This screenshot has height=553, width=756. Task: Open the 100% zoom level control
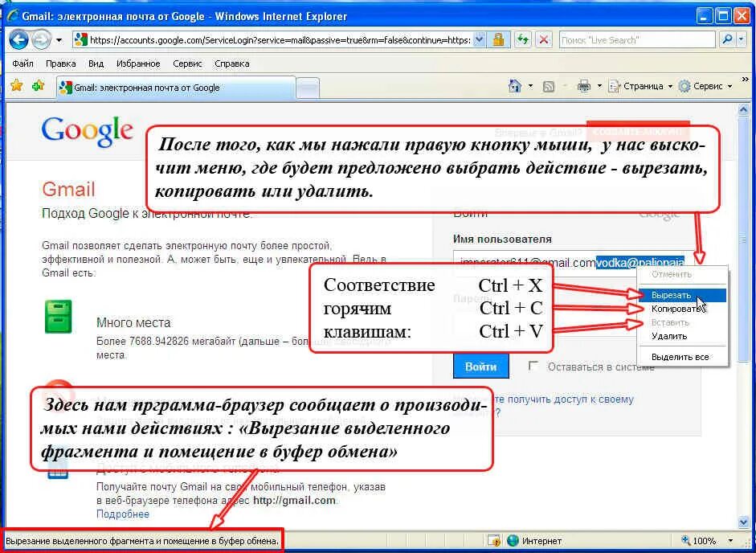click(700, 541)
